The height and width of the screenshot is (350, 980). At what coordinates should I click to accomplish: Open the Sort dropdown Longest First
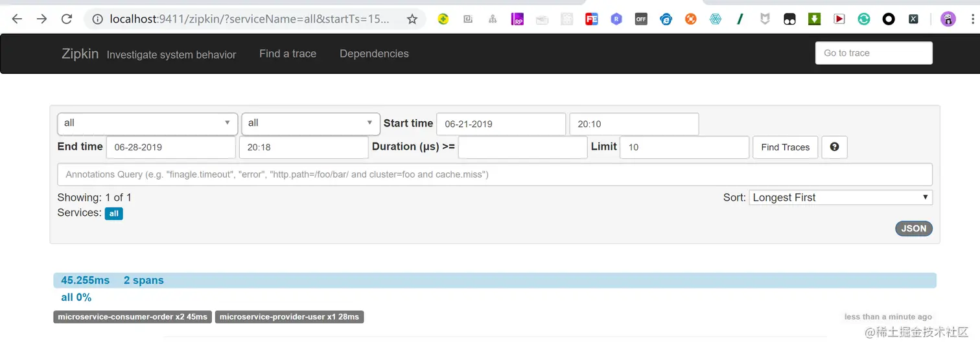[841, 198]
